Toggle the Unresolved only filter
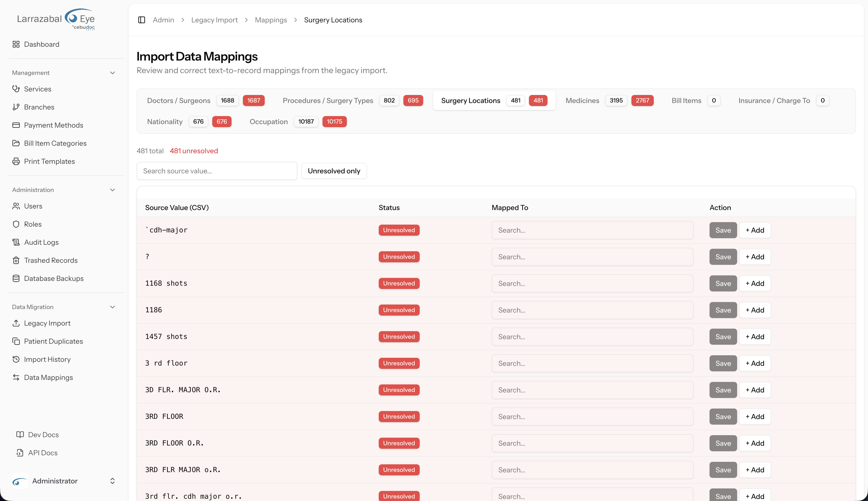The height and width of the screenshot is (501, 868). 334,171
